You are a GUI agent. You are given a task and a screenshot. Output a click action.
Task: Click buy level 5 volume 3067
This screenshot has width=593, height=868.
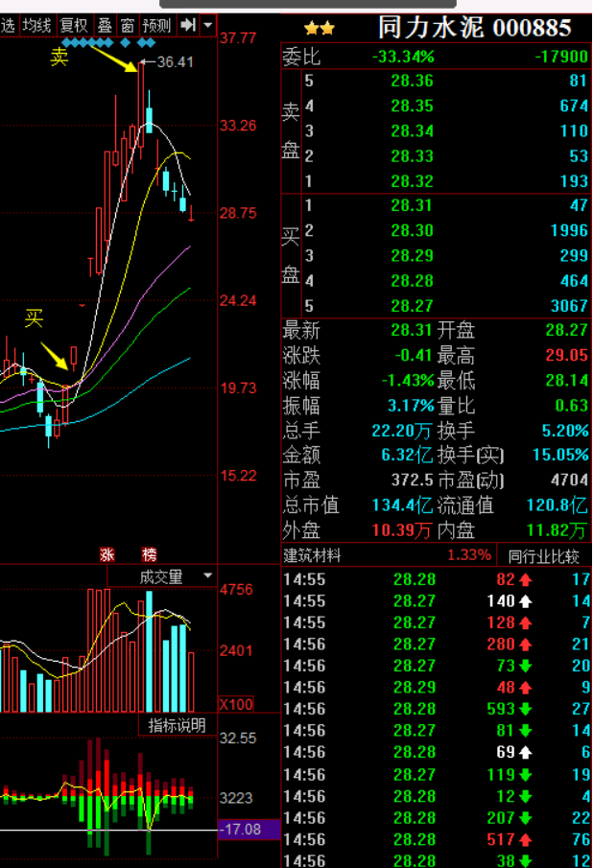pyautogui.click(x=569, y=306)
